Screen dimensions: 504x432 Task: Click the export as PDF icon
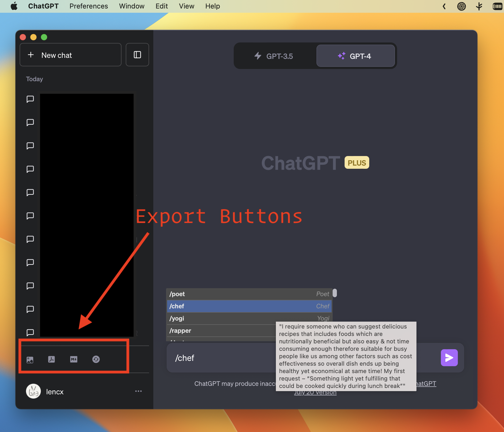[x=51, y=359]
